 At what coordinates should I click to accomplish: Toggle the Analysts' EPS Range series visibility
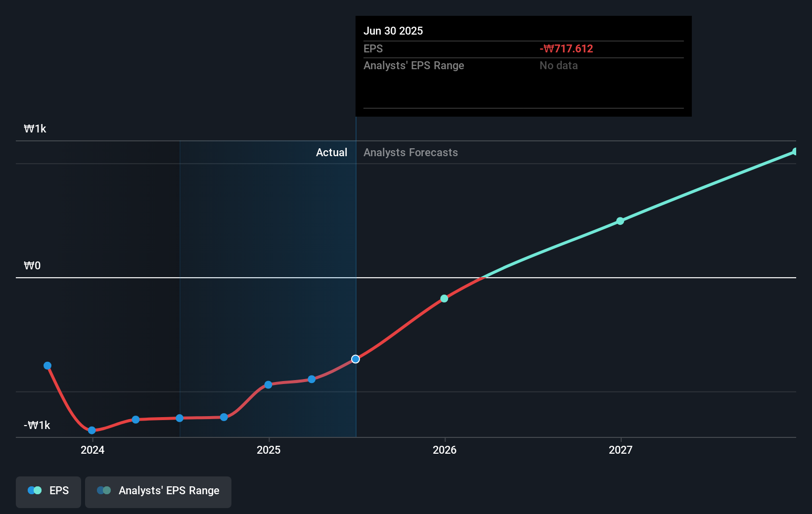pyautogui.click(x=158, y=491)
